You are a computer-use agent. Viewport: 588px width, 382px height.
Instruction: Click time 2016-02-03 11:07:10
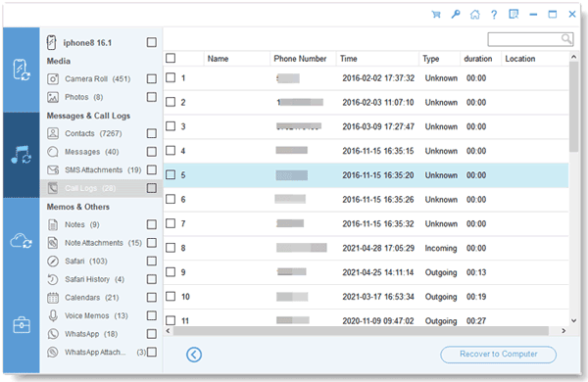[378, 102]
